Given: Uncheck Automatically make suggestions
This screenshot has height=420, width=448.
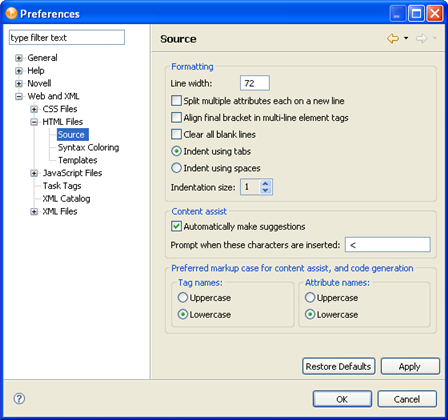Looking at the screenshot, I should (x=176, y=226).
